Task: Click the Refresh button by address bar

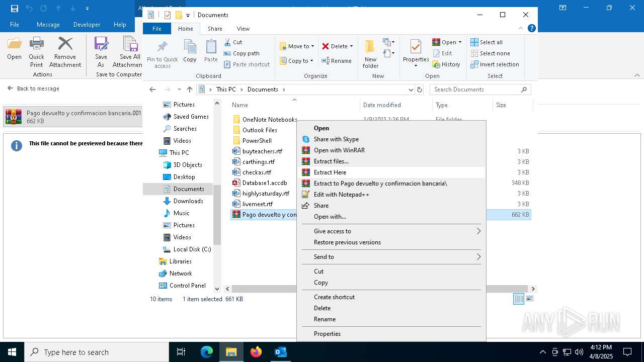Action: (420, 89)
